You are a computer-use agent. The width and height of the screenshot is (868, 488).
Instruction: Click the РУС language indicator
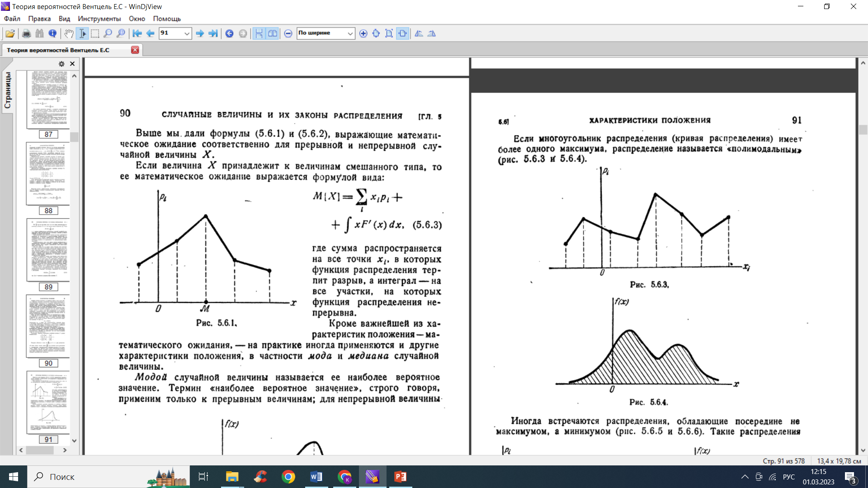[x=789, y=477]
